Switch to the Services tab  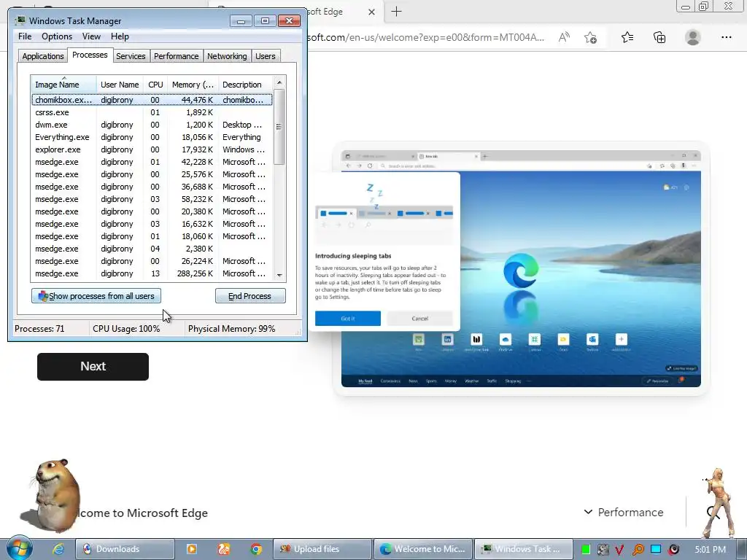131,56
